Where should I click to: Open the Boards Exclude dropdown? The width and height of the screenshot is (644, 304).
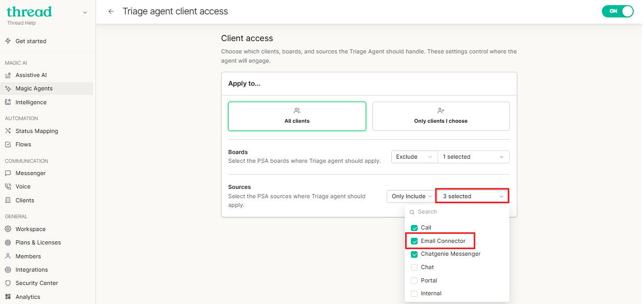(x=414, y=157)
